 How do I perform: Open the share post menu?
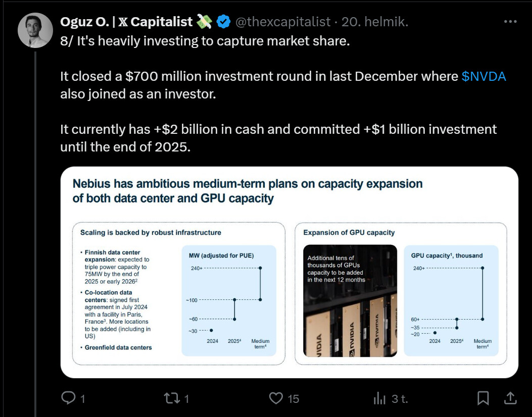510,398
